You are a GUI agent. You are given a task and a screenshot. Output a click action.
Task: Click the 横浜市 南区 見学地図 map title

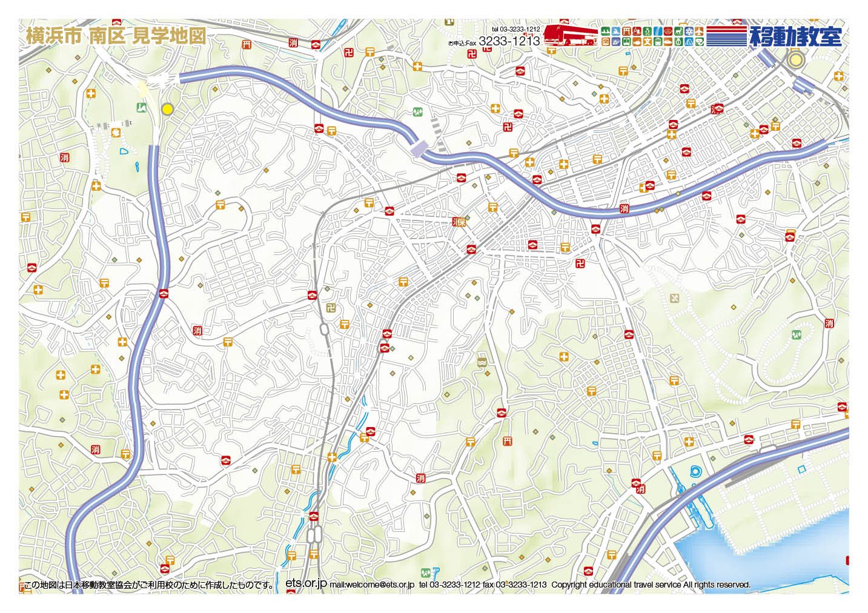click(x=116, y=35)
